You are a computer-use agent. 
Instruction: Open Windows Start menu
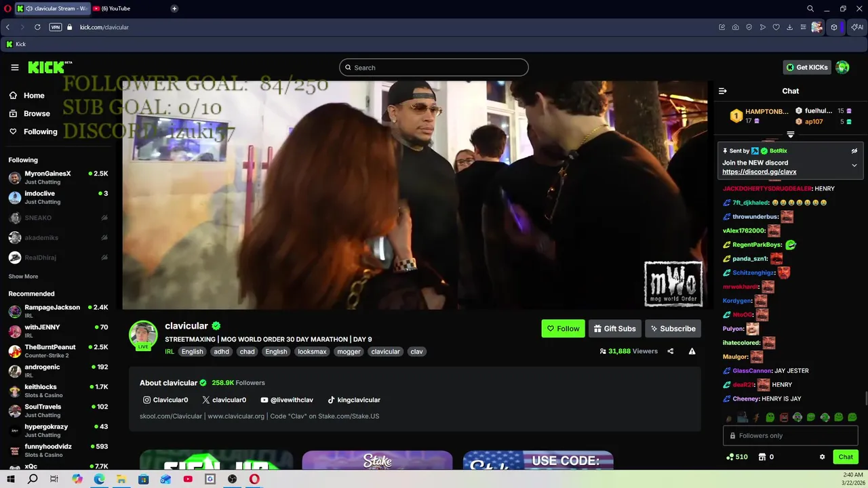click(x=11, y=479)
